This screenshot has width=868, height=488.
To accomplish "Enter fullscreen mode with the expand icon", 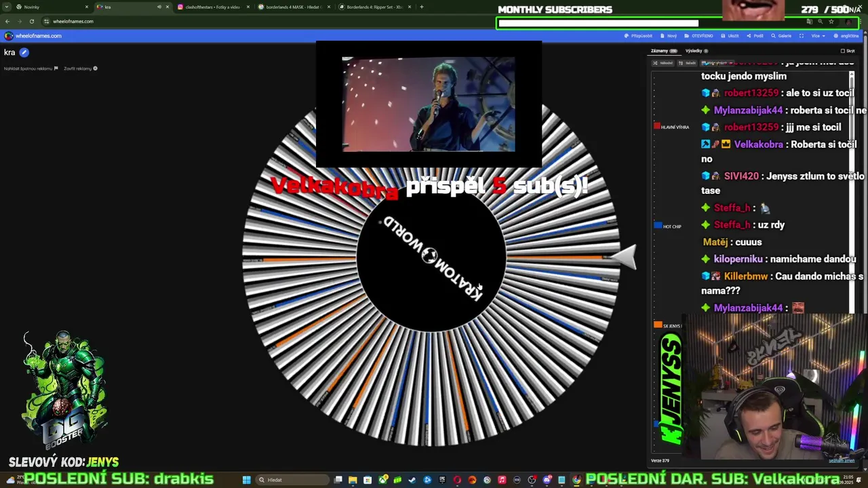I will (802, 36).
